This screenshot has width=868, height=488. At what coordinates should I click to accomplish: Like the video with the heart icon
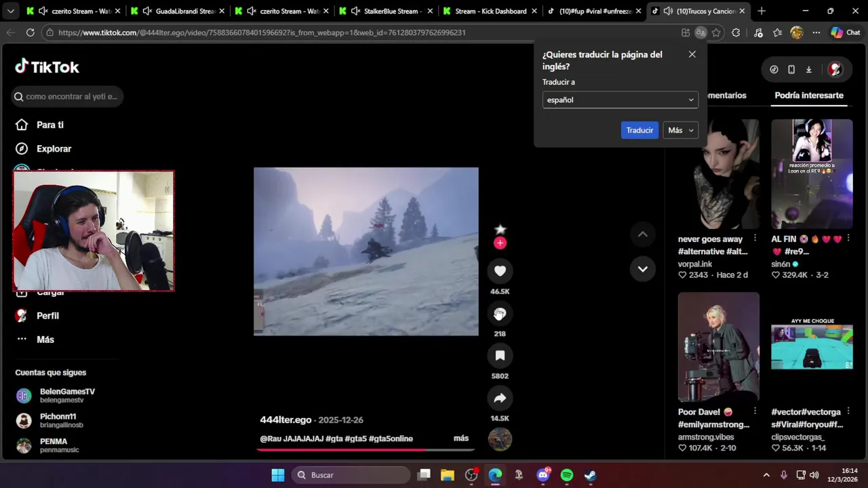click(500, 271)
